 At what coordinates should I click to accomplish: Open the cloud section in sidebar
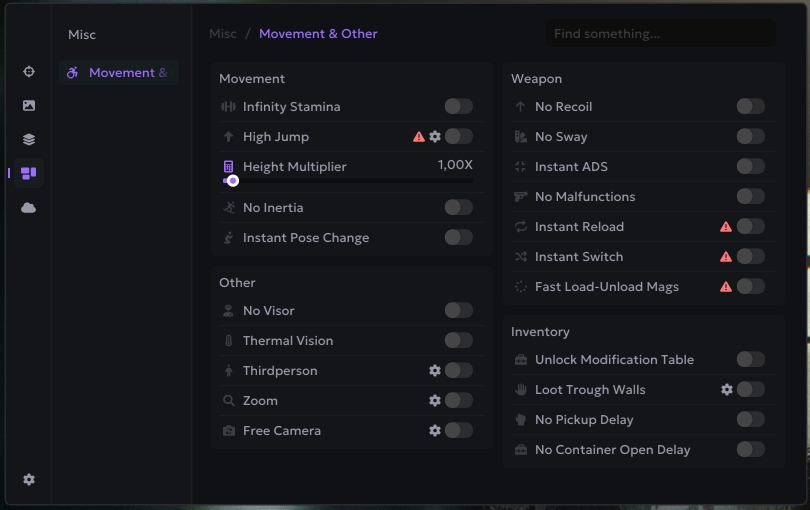[x=29, y=207]
